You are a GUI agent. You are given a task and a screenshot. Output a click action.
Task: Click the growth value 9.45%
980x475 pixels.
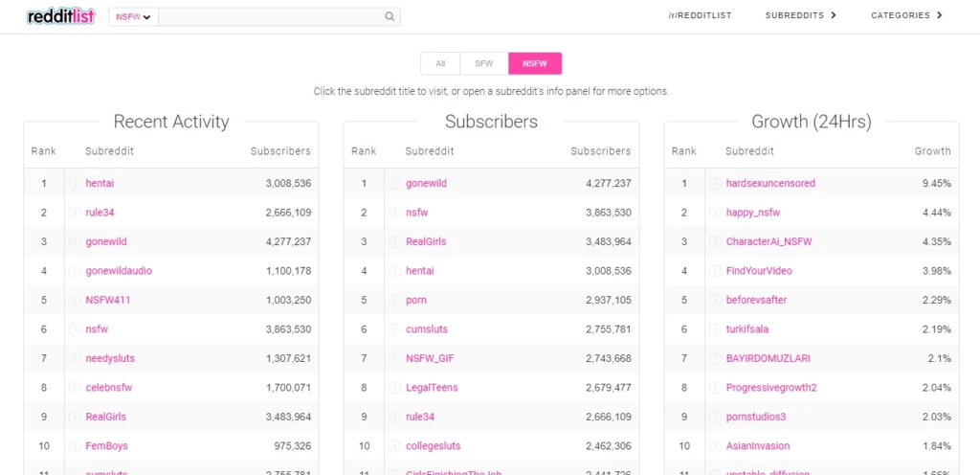click(x=936, y=183)
